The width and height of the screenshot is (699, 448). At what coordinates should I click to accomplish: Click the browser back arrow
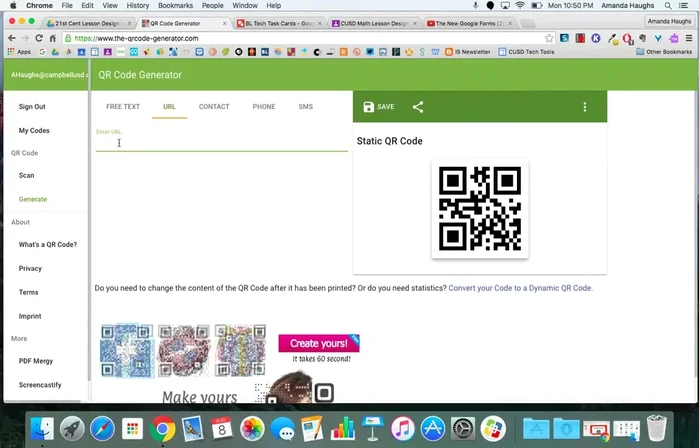coord(12,38)
